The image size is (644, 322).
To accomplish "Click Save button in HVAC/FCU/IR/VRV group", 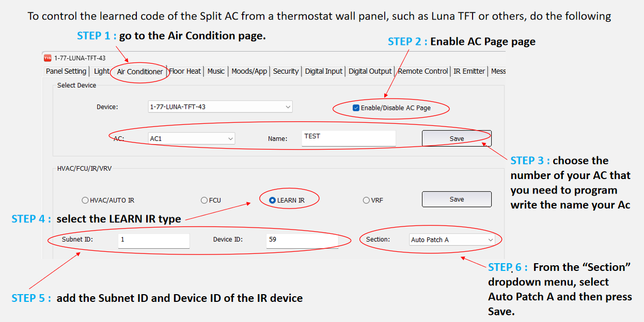I will click(x=457, y=199).
